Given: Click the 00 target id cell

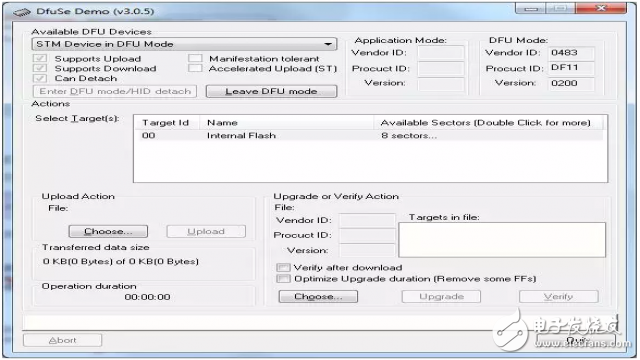Looking at the screenshot, I should [x=149, y=136].
